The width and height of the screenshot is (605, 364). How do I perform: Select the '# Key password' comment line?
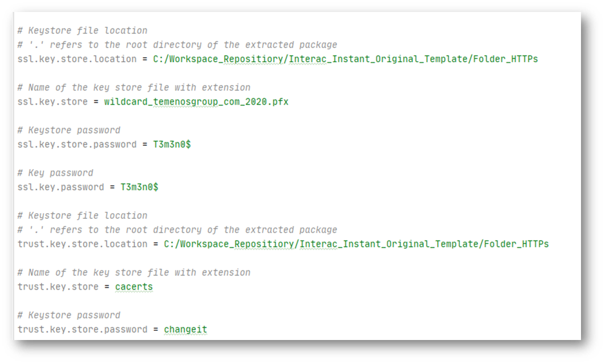pyautogui.click(x=55, y=173)
